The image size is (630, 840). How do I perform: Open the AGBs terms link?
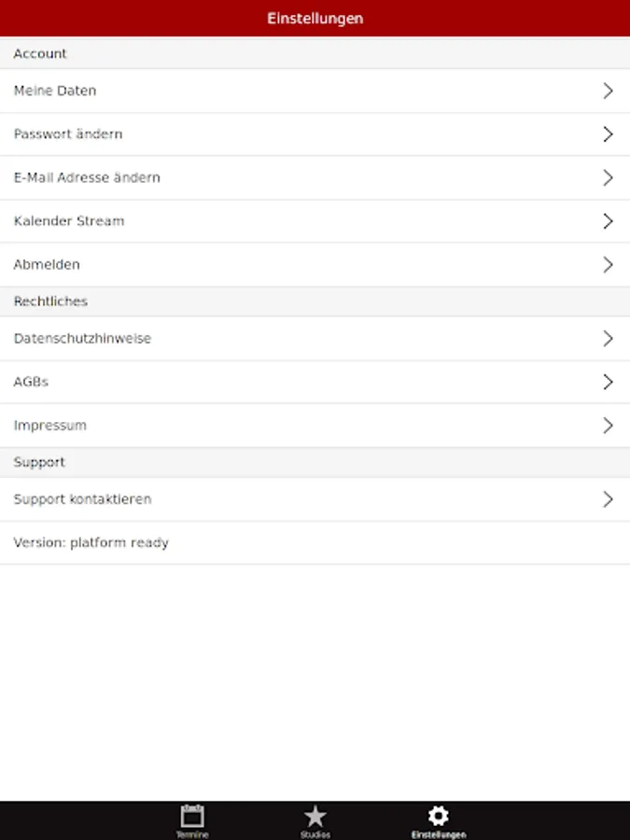point(31,382)
